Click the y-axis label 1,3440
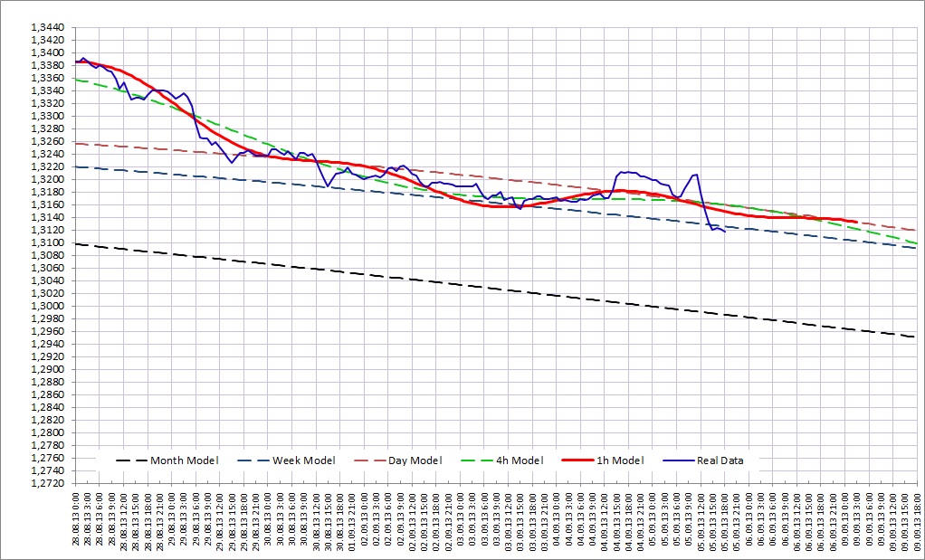Image resolution: width=925 pixels, height=560 pixels. pos(47,27)
